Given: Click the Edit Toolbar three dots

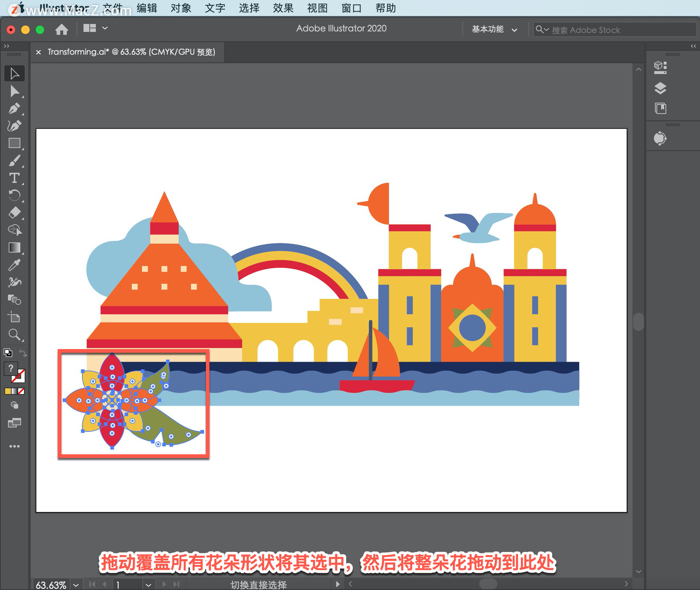Looking at the screenshot, I should [x=15, y=446].
